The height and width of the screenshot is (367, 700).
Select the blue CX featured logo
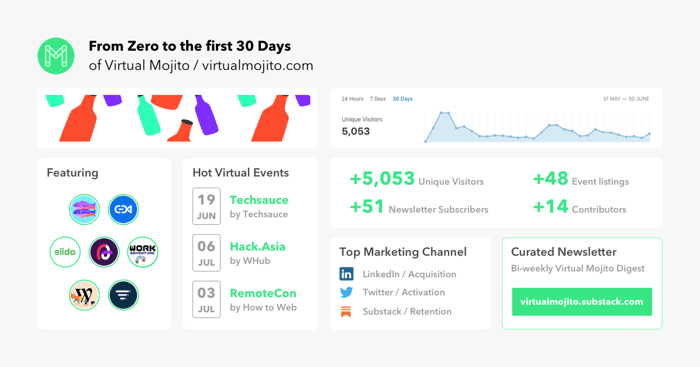tap(124, 209)
